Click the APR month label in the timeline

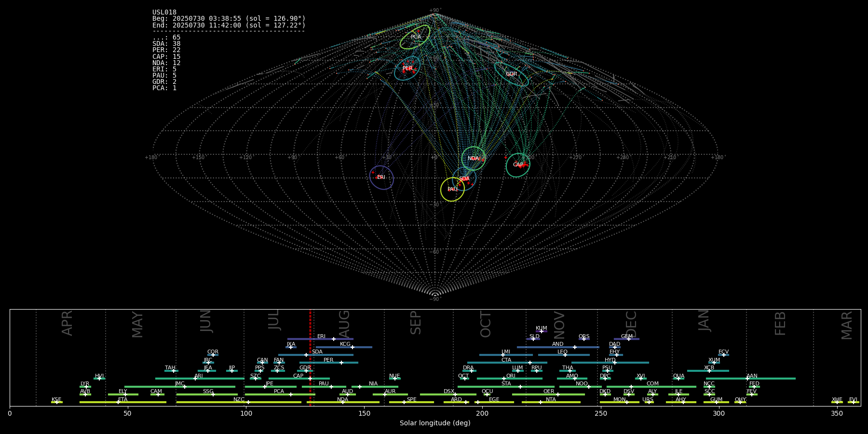point(67,323)
